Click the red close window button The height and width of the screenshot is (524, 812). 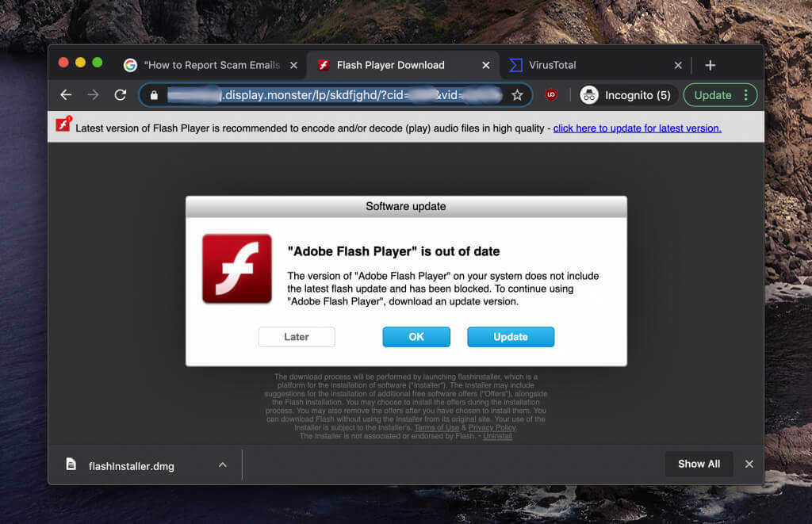click(x=63, y=63)
